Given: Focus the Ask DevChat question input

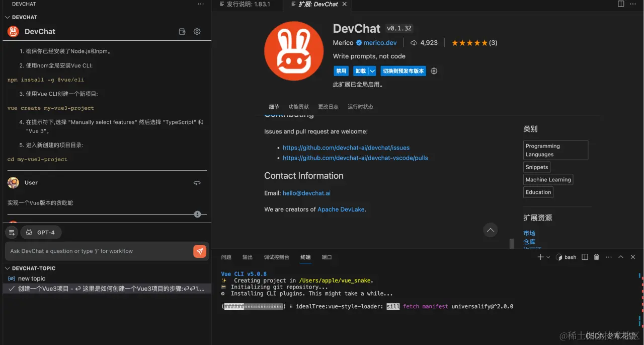Looking at the screenshot, I should coord(99,251).
